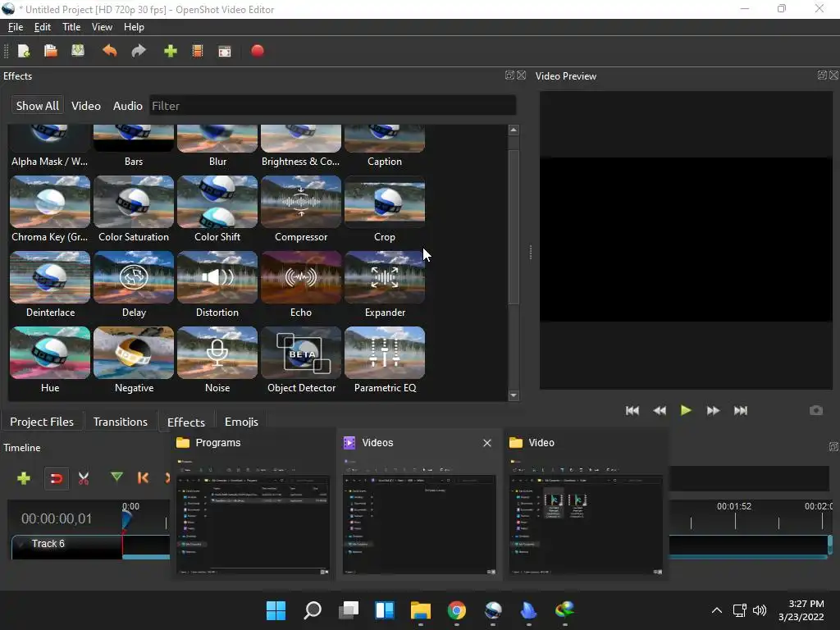Enable the razor scissors tool
This screenshot has height=630, width=840.
(x=84, y=478)
